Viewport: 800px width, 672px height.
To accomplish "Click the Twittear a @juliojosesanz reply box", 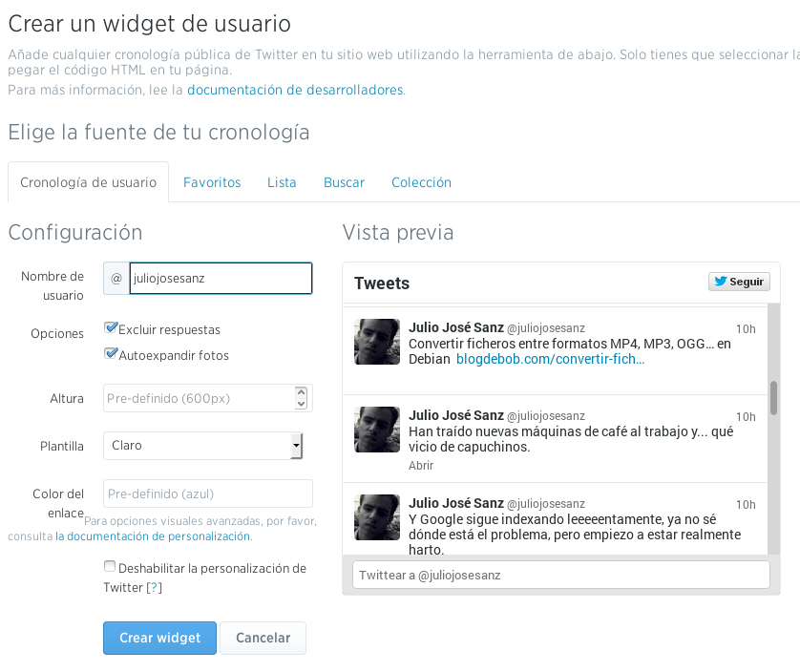I will (x=561, y=575).
